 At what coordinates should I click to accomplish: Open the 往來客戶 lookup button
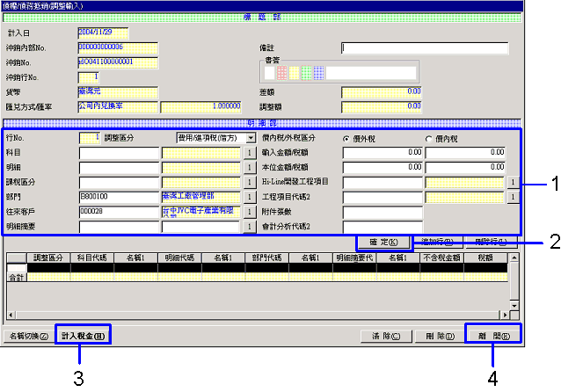(x=250, y=212)
